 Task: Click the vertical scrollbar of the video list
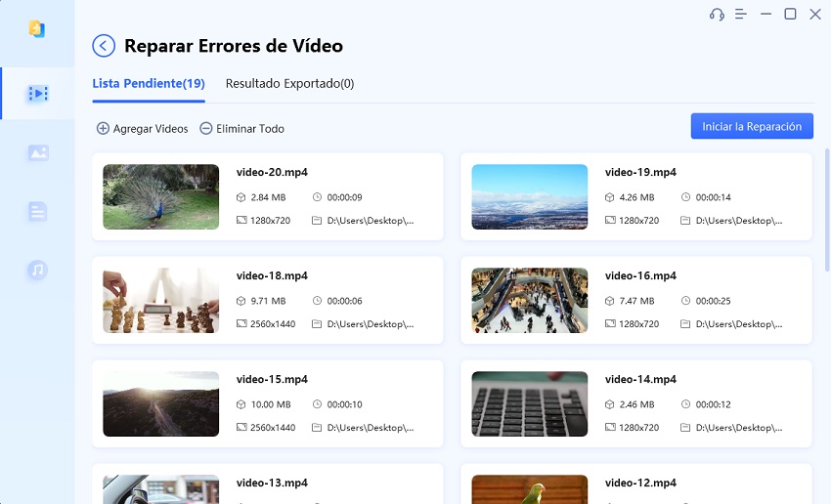click(827, 210)
